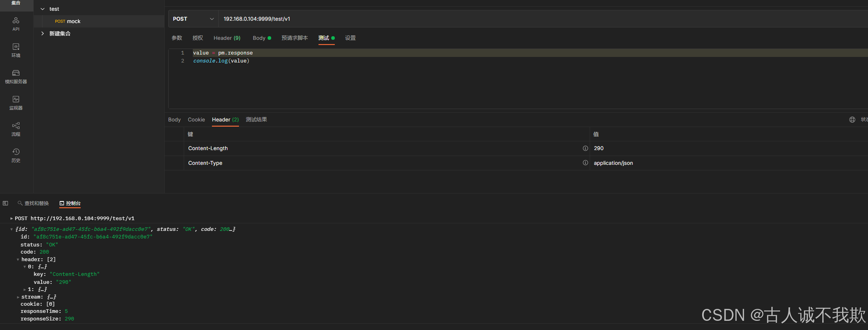Screen dimensions: 868x330
Task: Expand the 新建集合 collection
Action: tap(43, 33)
